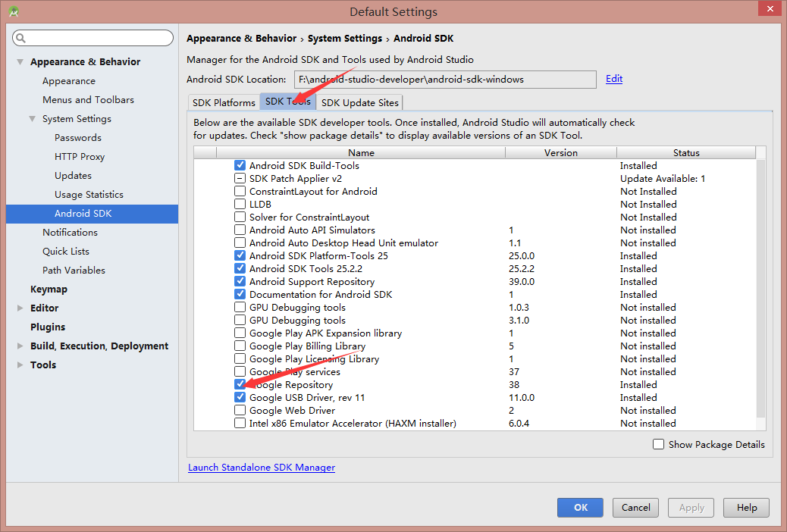Sort by Status column header
Image resolution: width=787 pixels, height=532 pixels.
[686, 152]
